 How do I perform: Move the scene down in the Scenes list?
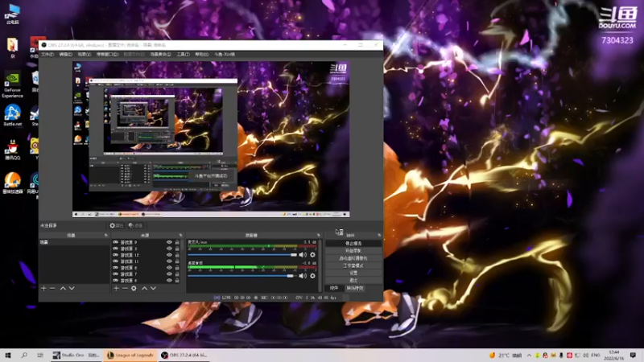72,289
